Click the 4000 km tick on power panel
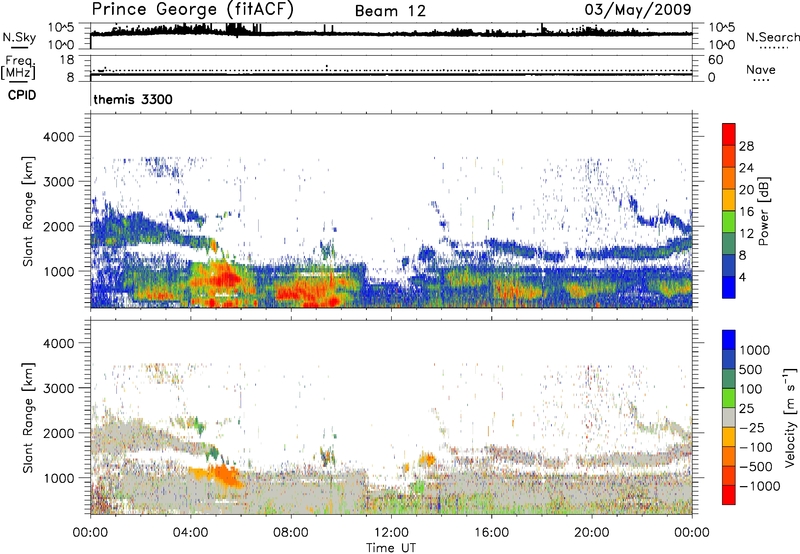 pos(58,137)
